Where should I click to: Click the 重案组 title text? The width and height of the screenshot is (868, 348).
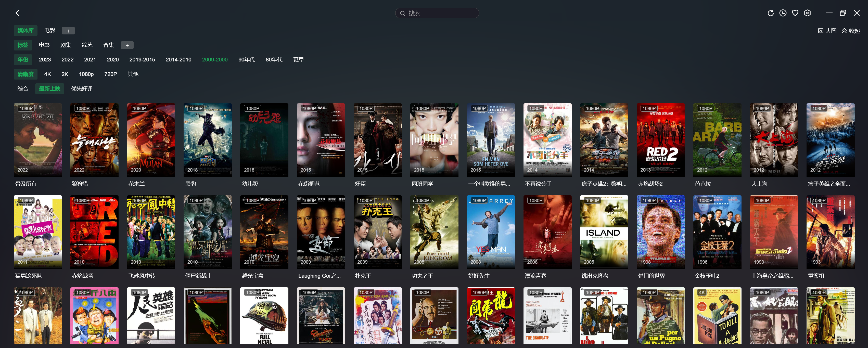tap(816, 276)
